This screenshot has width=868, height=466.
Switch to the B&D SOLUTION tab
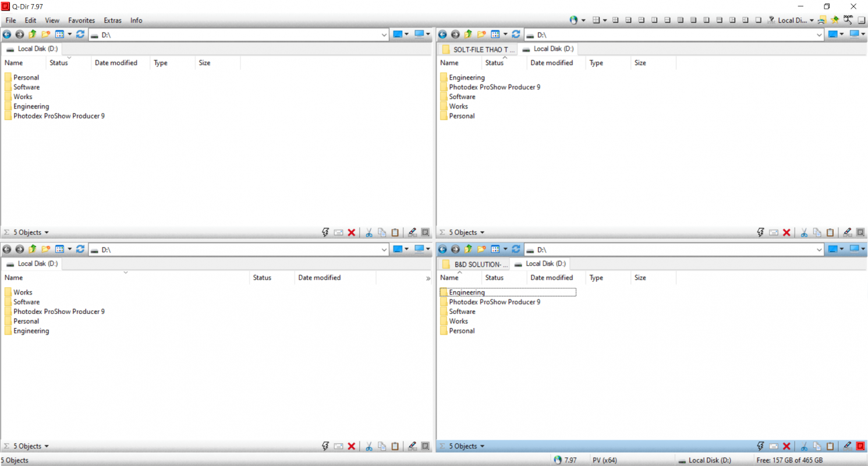click(475, 264)
